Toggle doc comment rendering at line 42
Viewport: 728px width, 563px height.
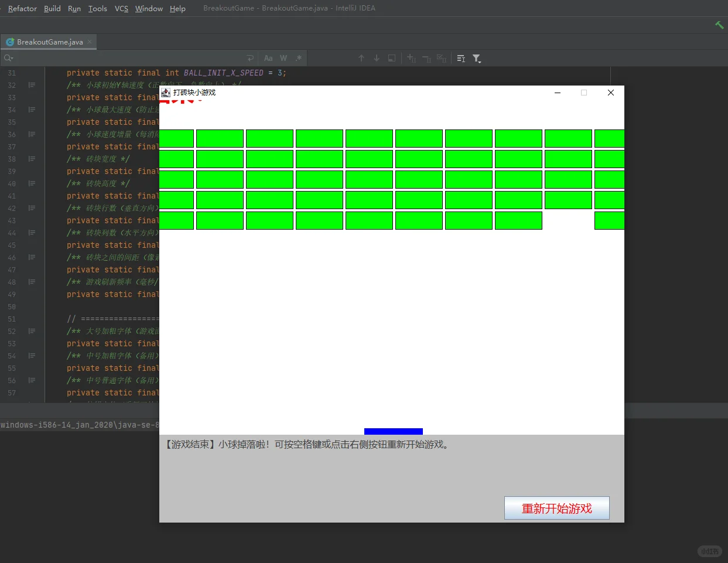(x=32, y=208)
